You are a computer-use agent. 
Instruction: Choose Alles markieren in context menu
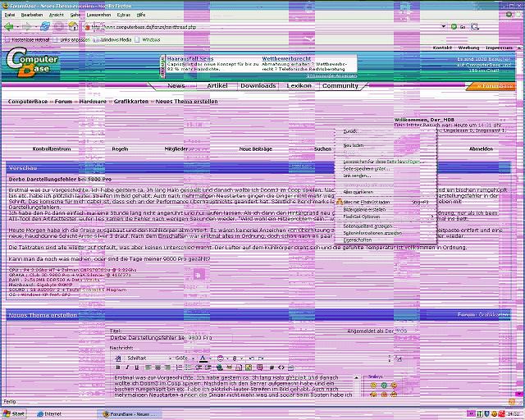(386, 192)
